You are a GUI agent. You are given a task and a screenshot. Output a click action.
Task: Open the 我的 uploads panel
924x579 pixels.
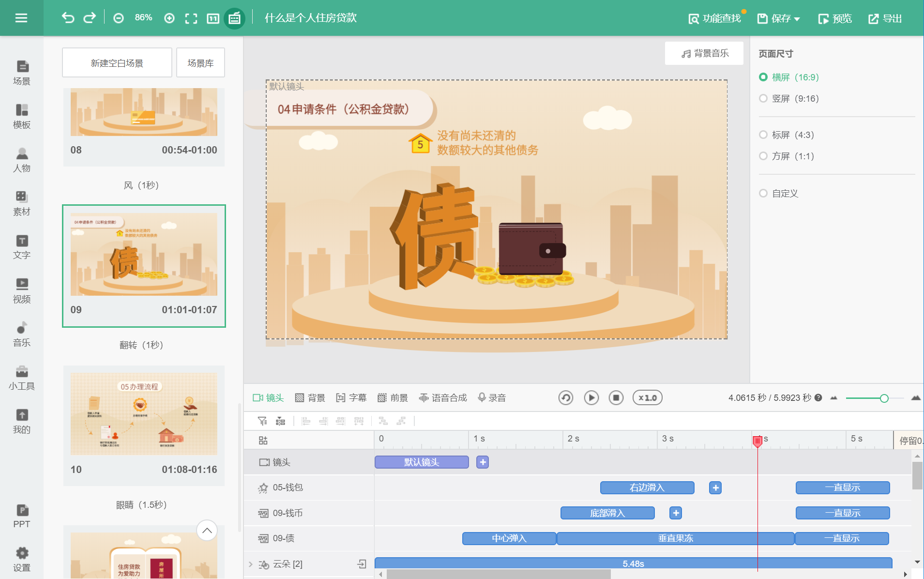point(22,421)
